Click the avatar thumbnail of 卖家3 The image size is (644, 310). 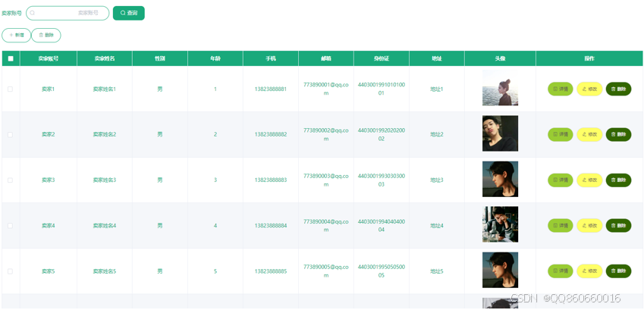pos(500,179)
